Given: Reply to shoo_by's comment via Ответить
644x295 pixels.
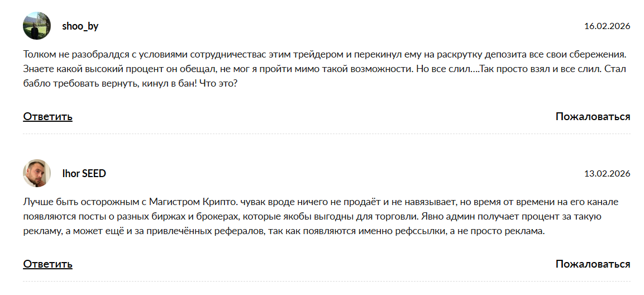Looking at the screenshot, I should click(47, 117).
